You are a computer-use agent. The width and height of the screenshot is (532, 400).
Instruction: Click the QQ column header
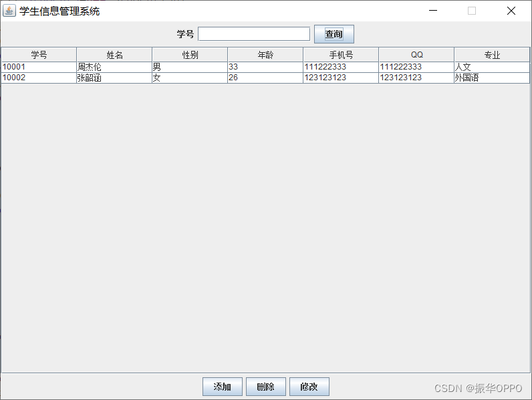(416, 55)
